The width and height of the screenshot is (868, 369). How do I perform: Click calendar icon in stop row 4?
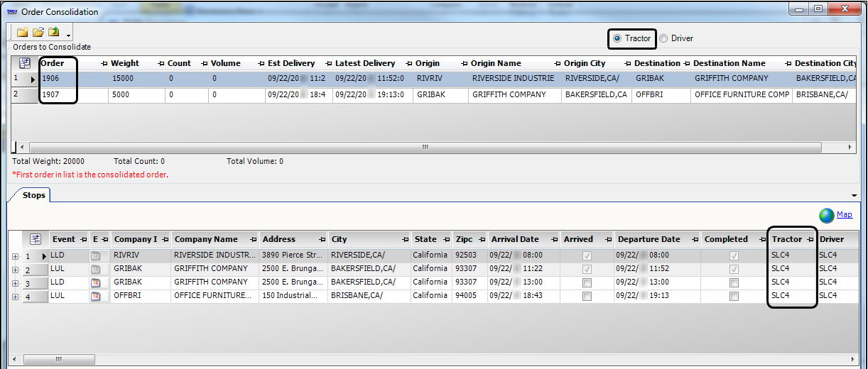(x=95, y=296)
